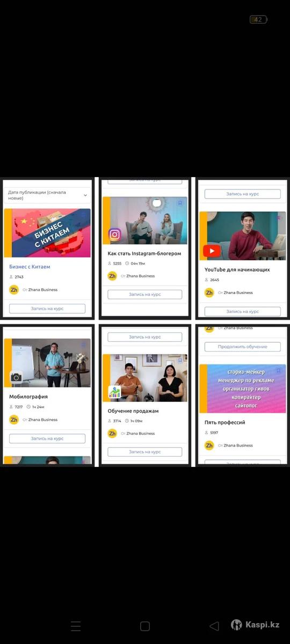This screenshot has width=290, height=644.
Task: Tap Zh avatar under Бизнес с Китаем
Action: (14, 289)
